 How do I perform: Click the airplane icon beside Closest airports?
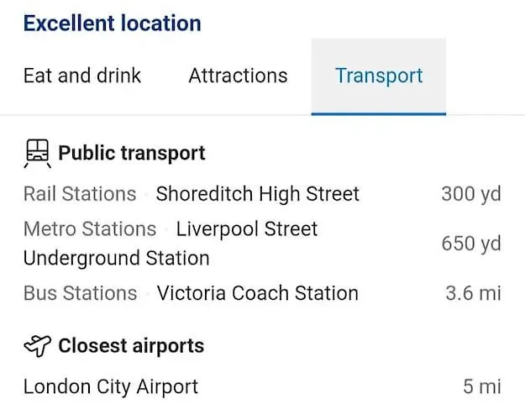(38, 346)
